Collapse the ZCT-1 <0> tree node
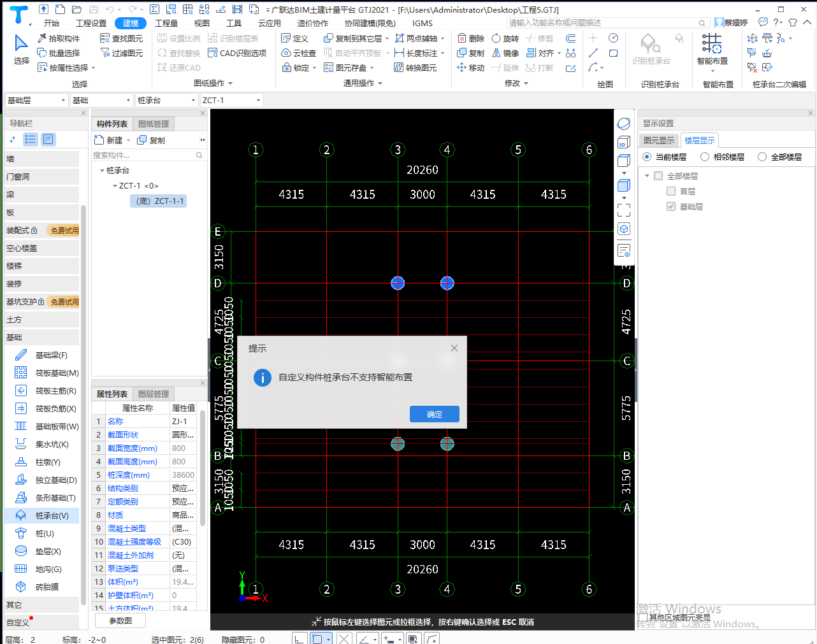The width and height of the screenshot is (817, 644). click(115, 186)
